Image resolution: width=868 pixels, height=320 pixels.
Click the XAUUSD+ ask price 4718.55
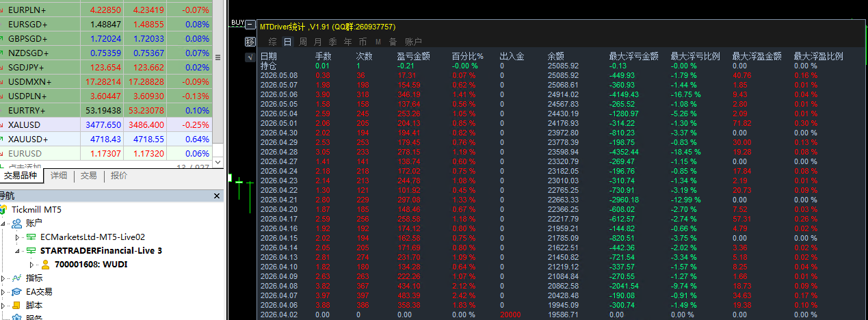(149, 139)
